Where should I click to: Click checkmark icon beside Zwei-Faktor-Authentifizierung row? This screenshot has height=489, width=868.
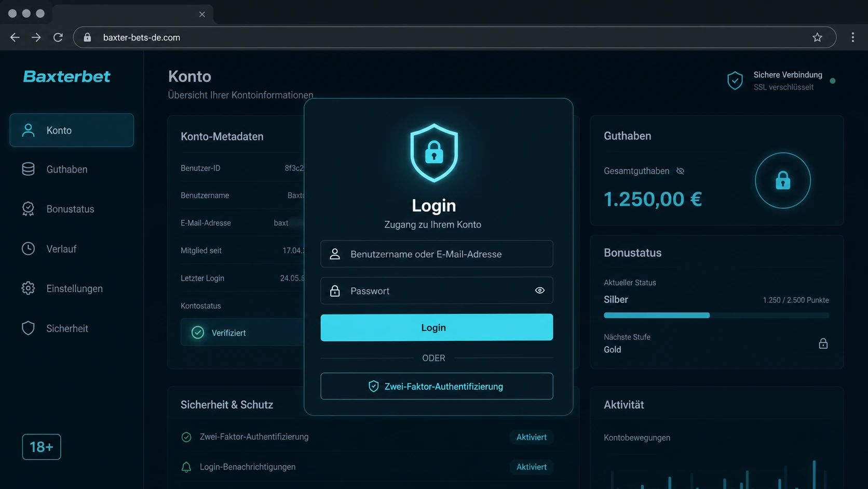pyautogui.click(x=186, y=437)
